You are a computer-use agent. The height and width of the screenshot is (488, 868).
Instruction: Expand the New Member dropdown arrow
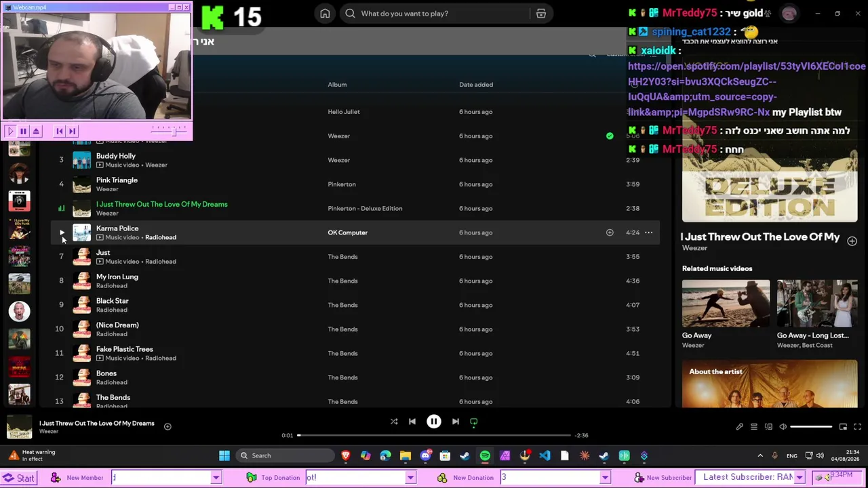point(216,478)
